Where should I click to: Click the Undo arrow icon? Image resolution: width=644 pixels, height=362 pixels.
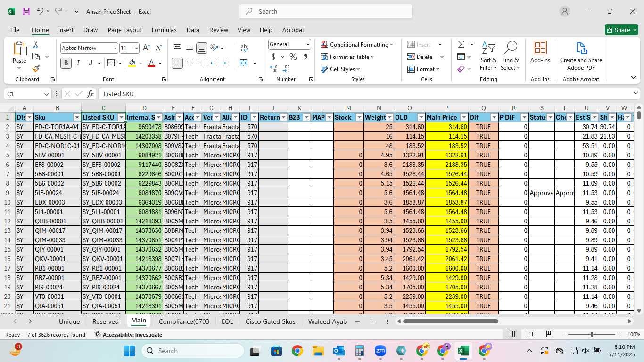tap(40, 11)
